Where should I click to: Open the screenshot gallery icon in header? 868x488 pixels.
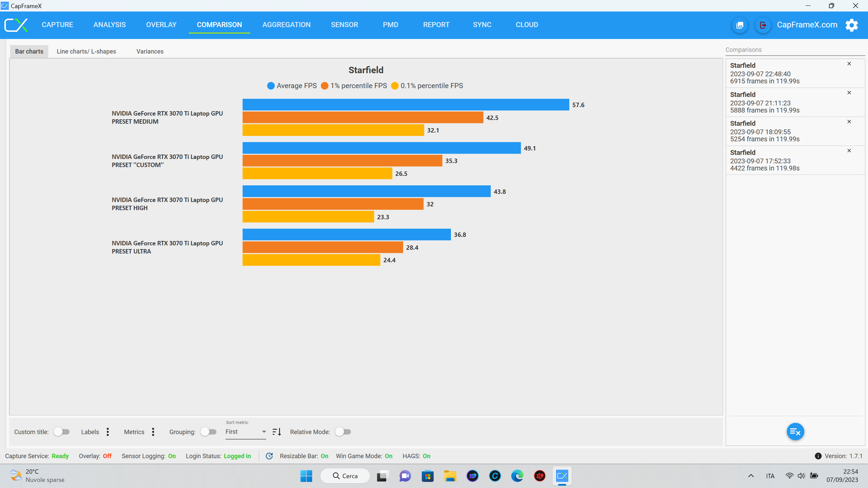coord(740,25)
